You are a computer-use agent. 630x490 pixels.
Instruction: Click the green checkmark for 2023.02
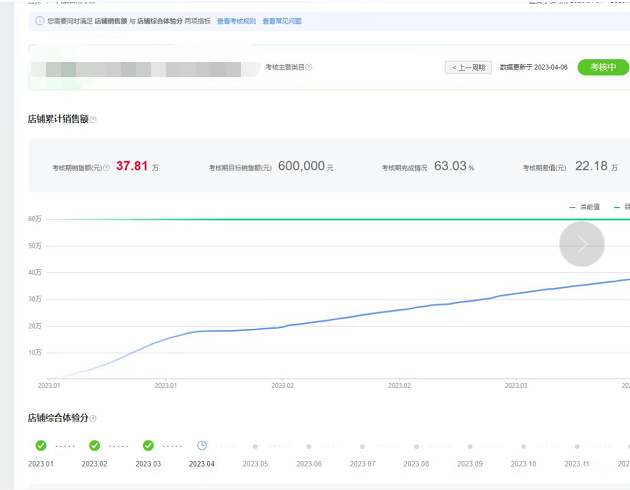click(94, 445)
